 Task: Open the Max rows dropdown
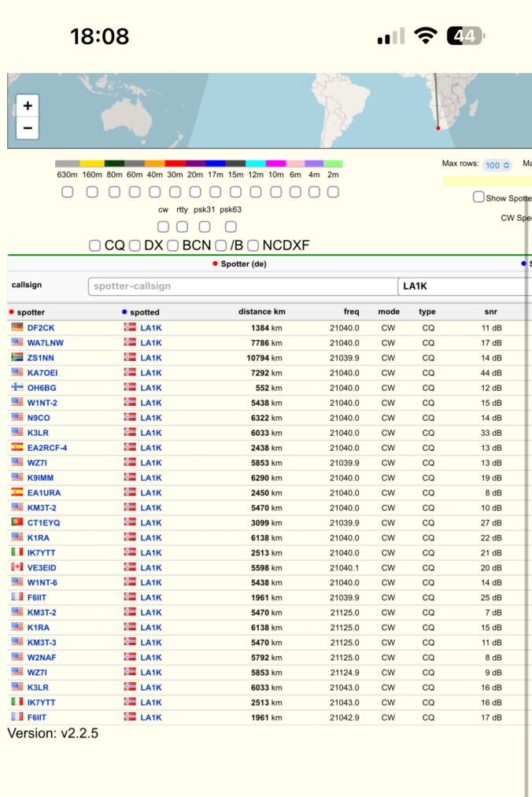coord(497,165)
